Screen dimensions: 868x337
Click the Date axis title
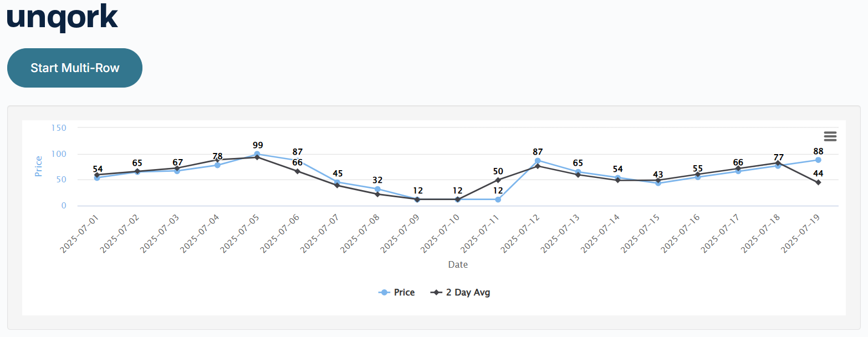[x=458, y=264]
